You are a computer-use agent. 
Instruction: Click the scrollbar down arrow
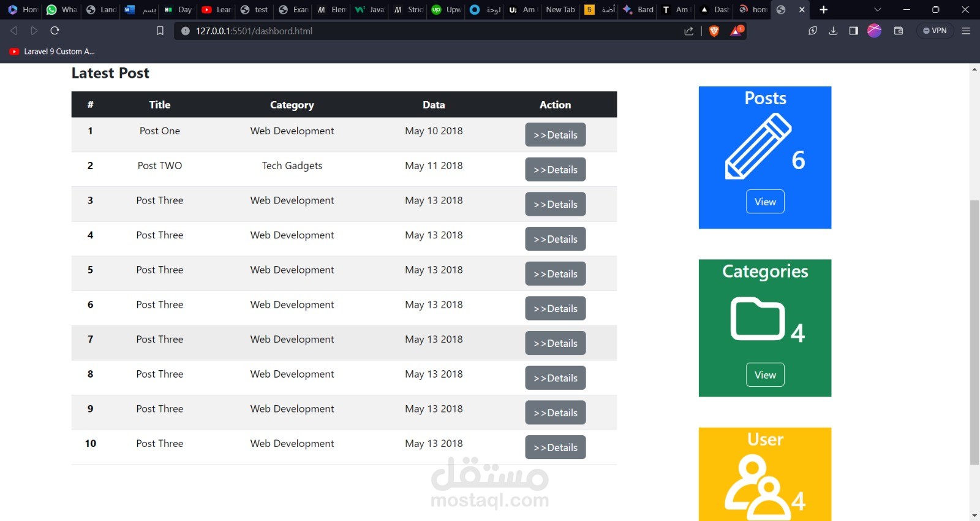(x=974, y=516)
